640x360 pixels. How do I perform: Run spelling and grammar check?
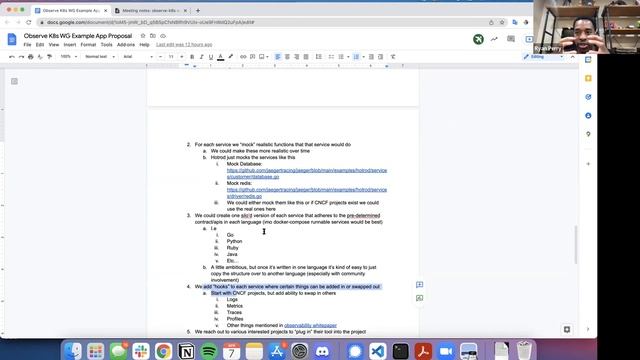(x=40, y=57)
